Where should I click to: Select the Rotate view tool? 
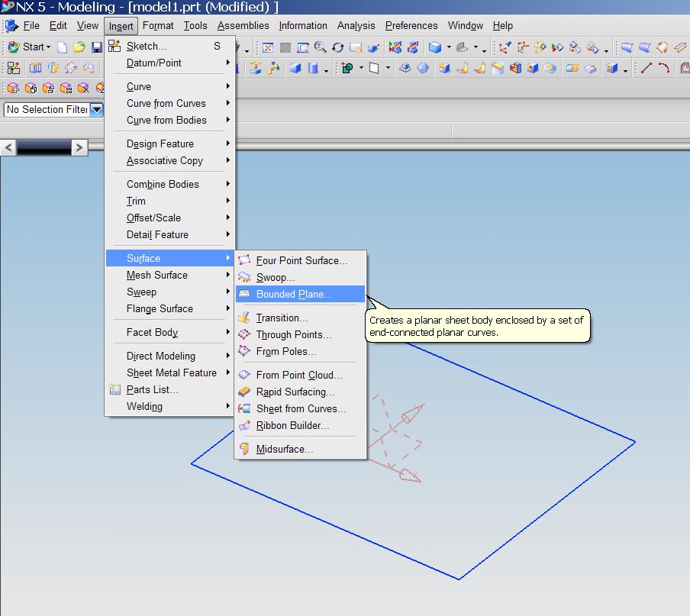click(338, 47)
